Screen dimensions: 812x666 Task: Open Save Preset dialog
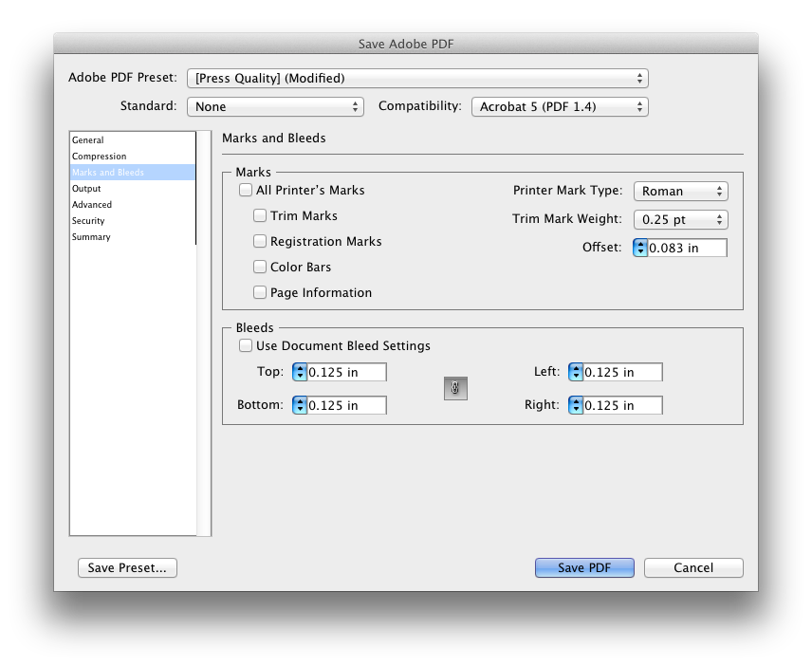127,567
